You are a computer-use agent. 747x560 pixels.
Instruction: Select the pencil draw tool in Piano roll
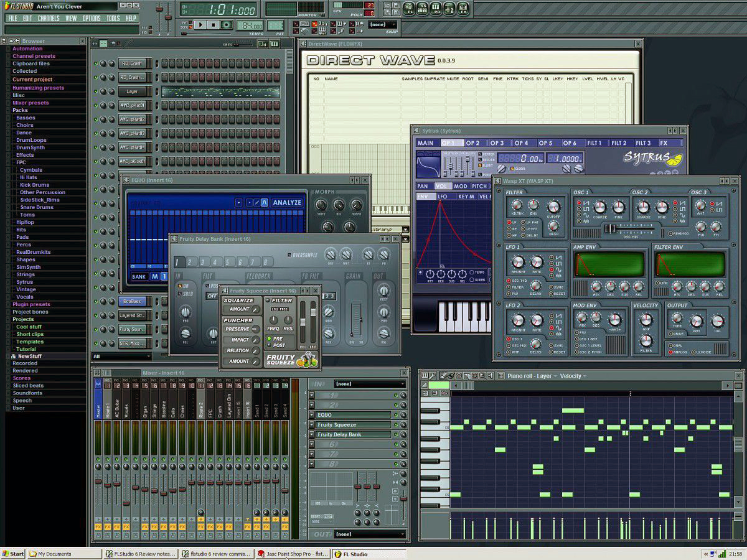coord(443,376)
